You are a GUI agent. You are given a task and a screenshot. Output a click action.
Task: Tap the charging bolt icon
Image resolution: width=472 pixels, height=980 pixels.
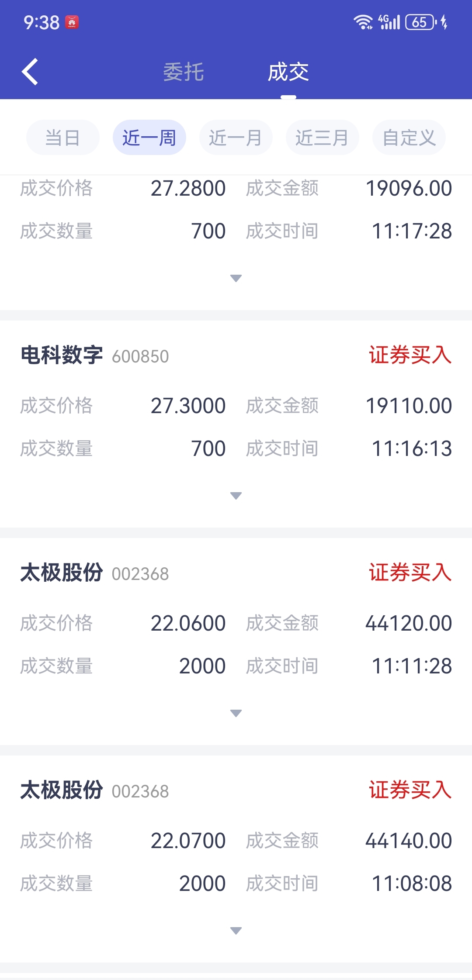(444, 22)
